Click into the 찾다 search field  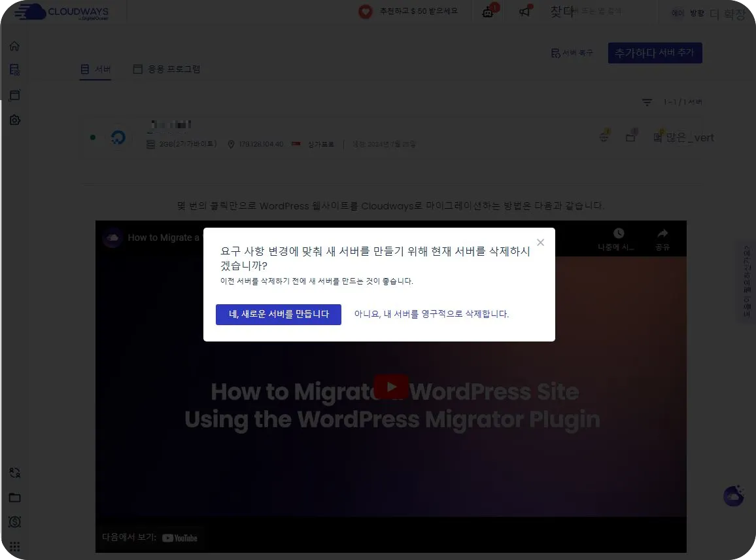coord(589,11)
